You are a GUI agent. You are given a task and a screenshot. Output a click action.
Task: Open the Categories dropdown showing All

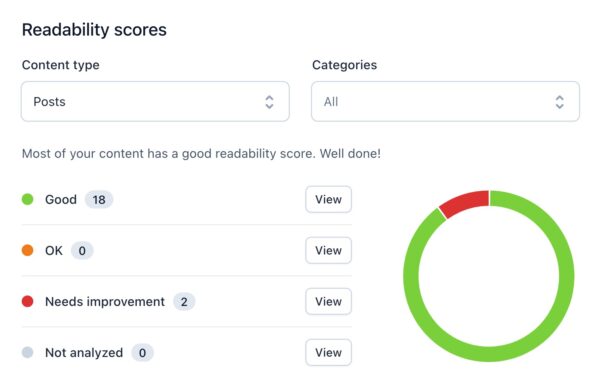click(445, 101)
